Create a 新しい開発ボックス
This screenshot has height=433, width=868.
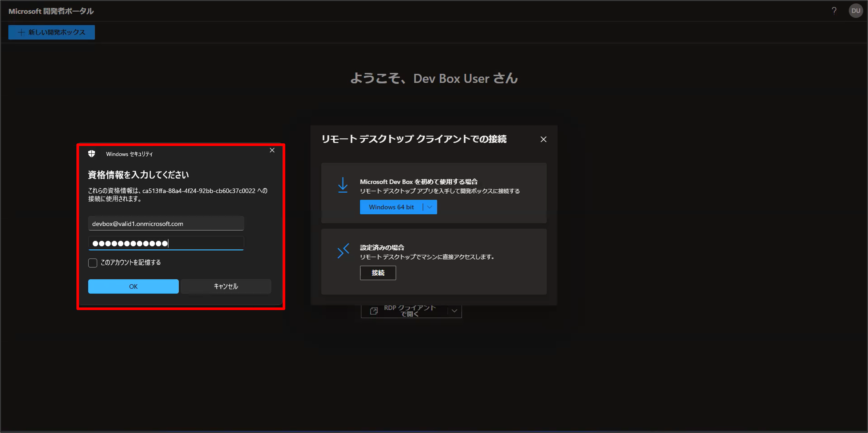(x=52, y=32)
